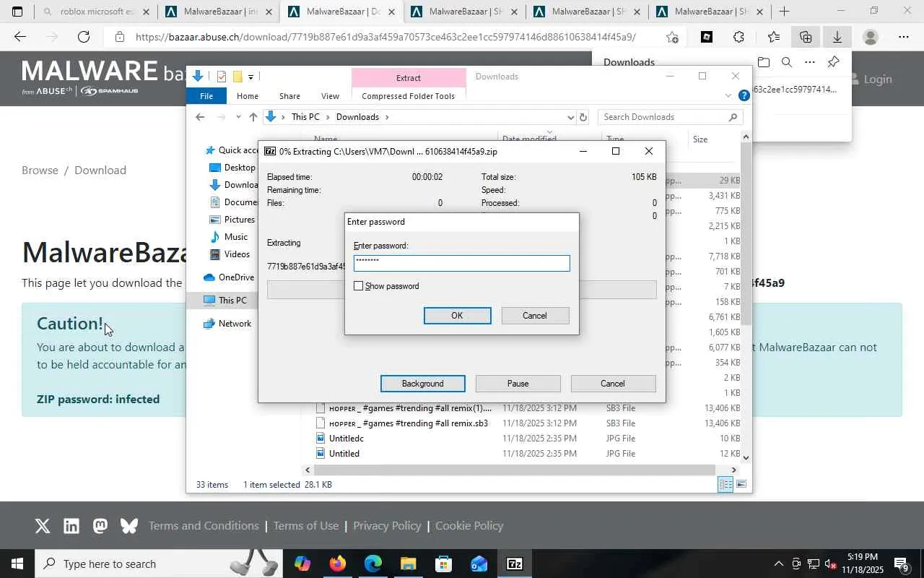Expand the Downloads breadcrumb chevron
Image resolution: width=924 pixels, height=578 pixels.
coord(387,117)
